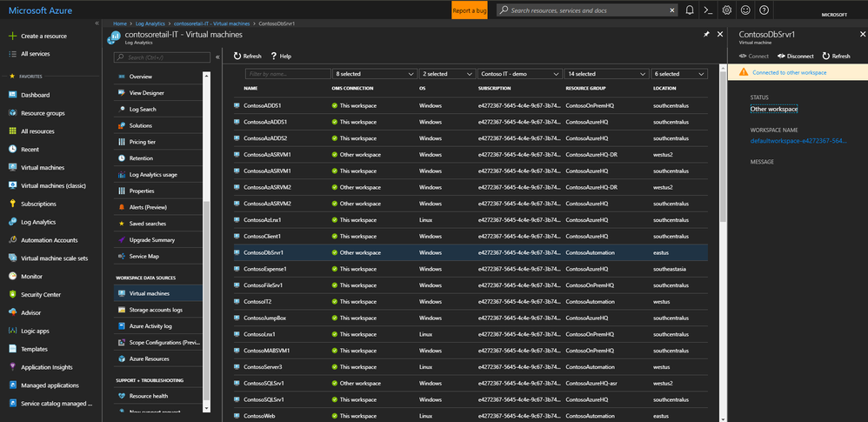Expand the Contoso IT subscription dropdown
Image resolution: width=868 pixels, height=422 pixels.
pyautogui.click(x=518, y=74)
